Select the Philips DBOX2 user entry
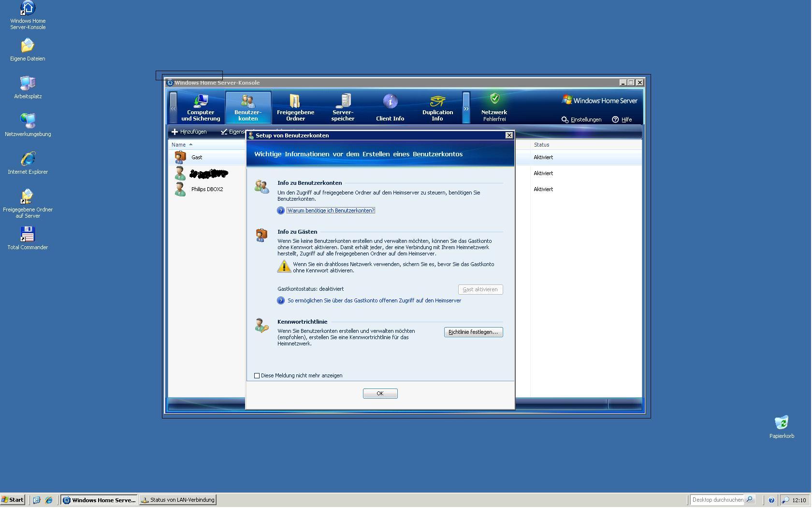Image resolution: width=812 pixels, height=508 pixels. pos(207,189)
